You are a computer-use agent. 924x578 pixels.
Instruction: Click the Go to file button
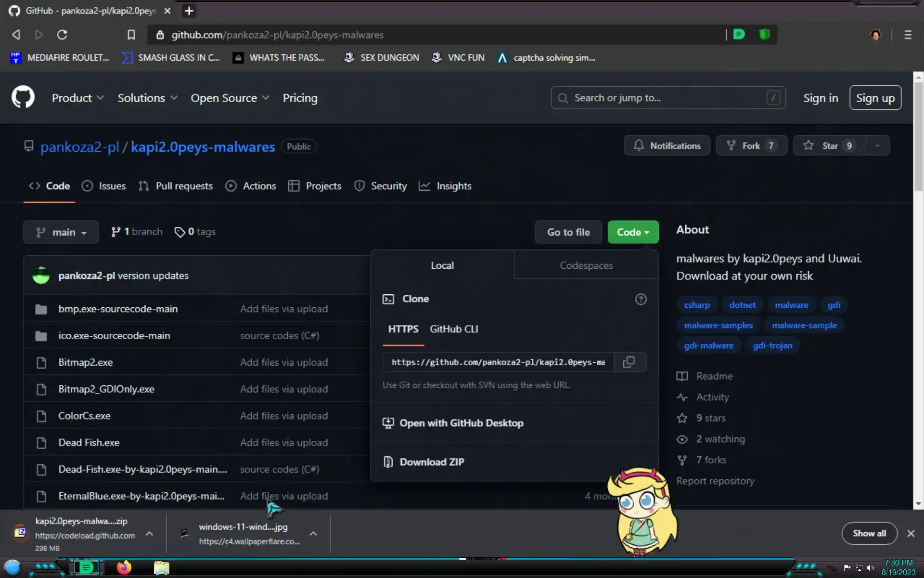568,232
